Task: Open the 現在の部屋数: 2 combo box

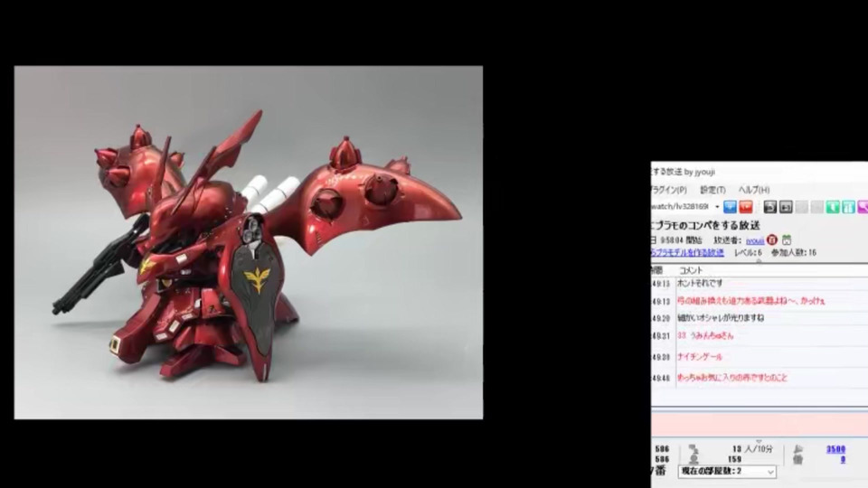Action: [x=727, y=472]
